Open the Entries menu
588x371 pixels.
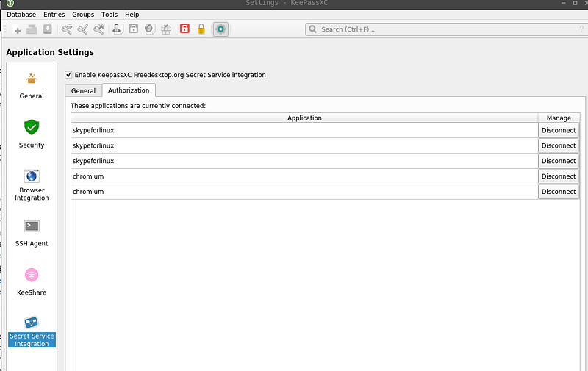coord(54,15)
